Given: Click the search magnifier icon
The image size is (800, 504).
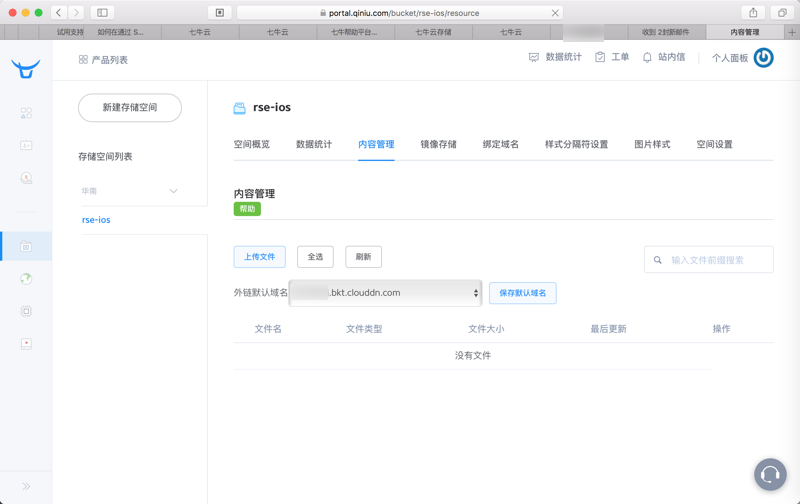Looking at the screenshot, I should [658, 260].
